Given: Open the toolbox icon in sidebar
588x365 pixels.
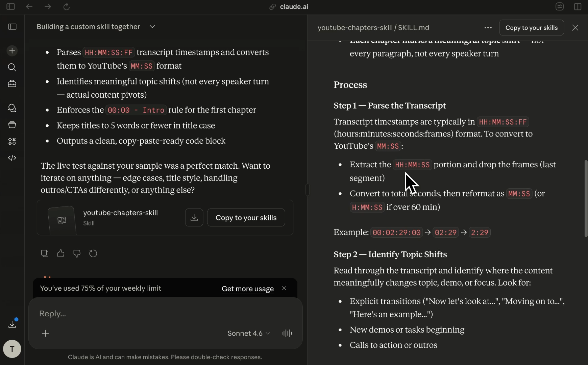Looking at the screenshot, I should [12, 83].
